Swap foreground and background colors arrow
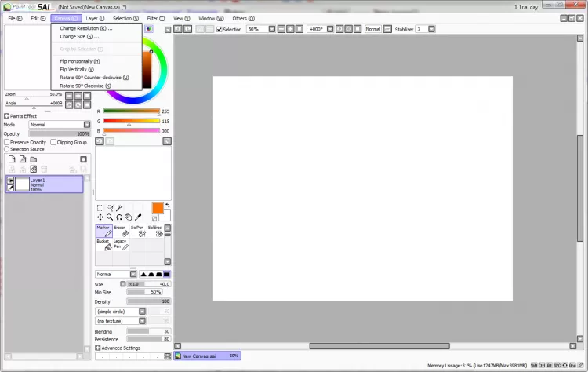The height and width of the screenshot is (372, 588). point(168,206)
